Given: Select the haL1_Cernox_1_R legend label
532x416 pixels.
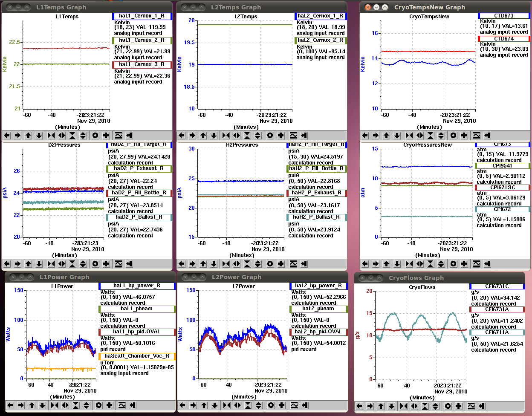Looking at the screenshot, I should coord(142,16).
